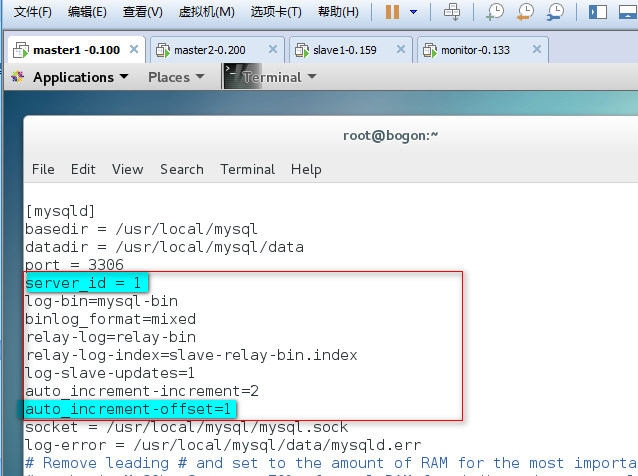Click the auto_increment-offset=1 line

pos(128,409)
